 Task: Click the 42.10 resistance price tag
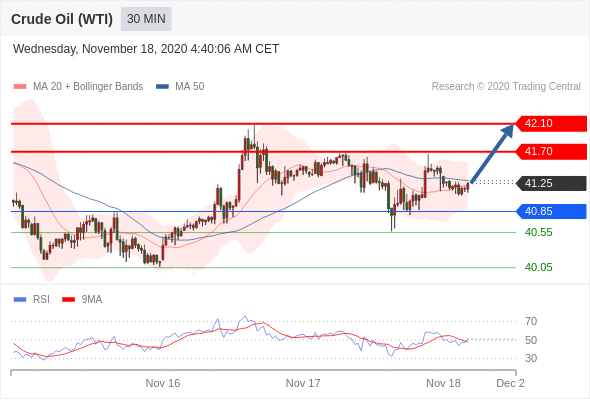(x=550, y=123)
